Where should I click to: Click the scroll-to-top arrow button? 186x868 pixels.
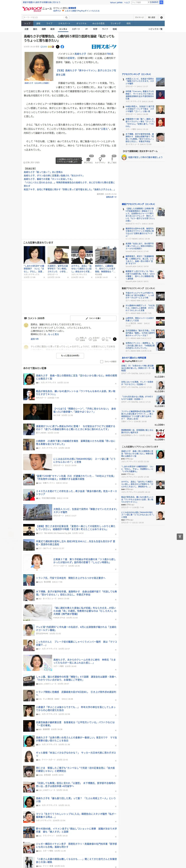tap(180, 536)
